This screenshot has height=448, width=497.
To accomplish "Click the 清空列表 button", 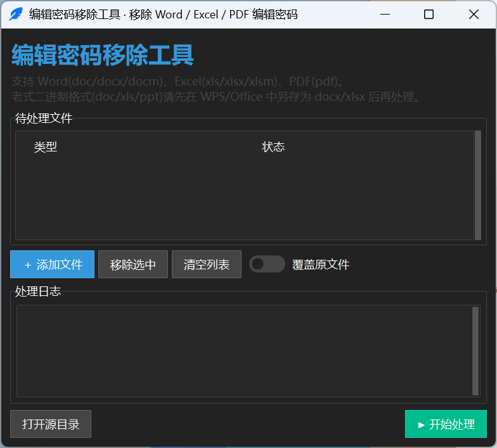I will pyautogui.click(x=207, y=264).
